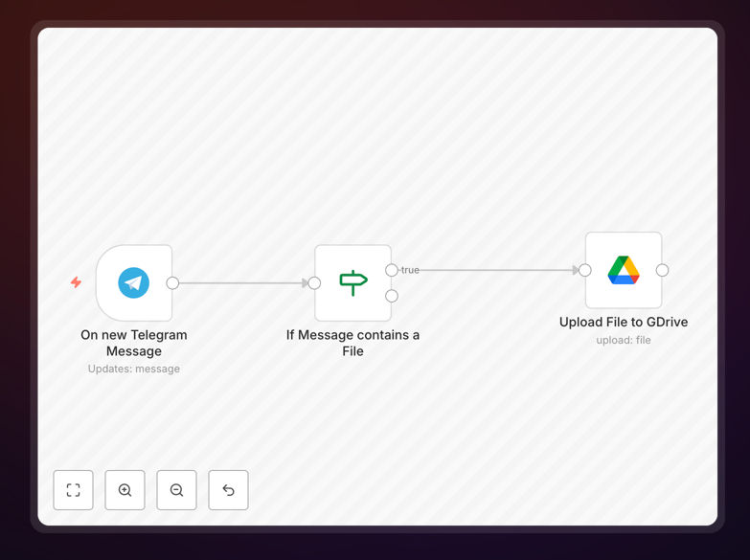The height and width of the screenshot is (560, 750).
Task: Open the Google Drive node
Action: [x=624, y=270]
